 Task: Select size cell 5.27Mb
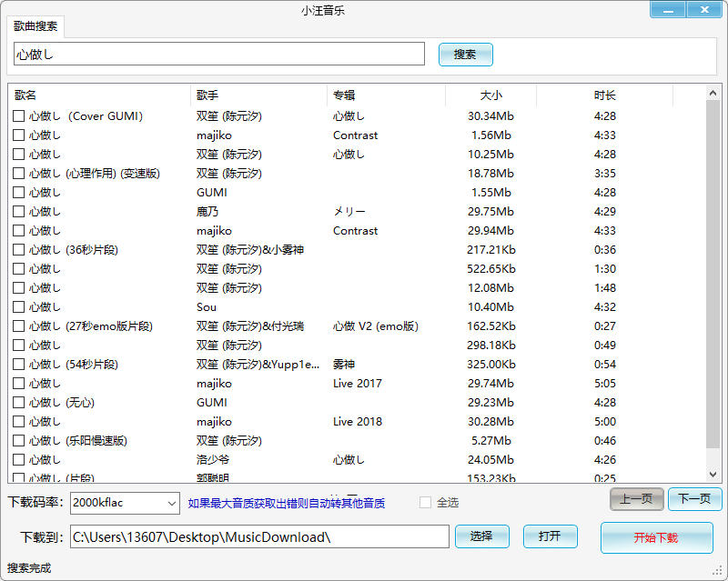pos(491,440)
